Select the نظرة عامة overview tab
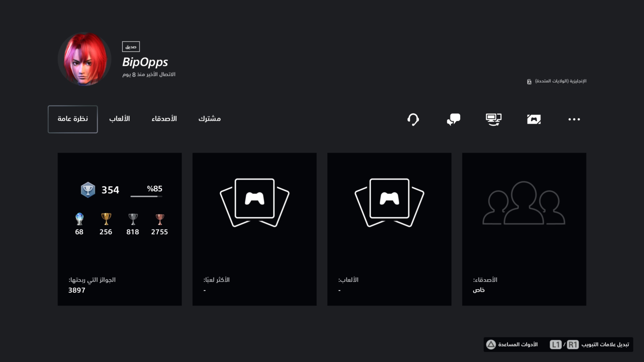This screenshot has height=362, width=644. pyautogui.click(x=72, y=119)
